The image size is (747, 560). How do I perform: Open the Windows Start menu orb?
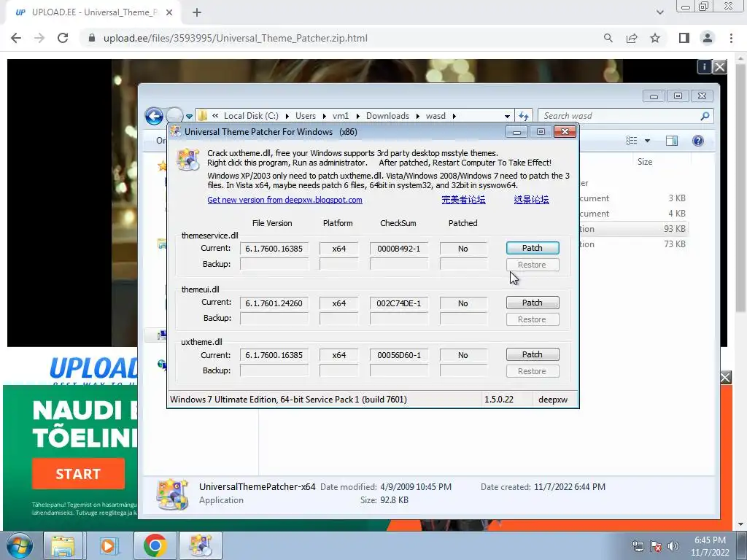point(20,545)
